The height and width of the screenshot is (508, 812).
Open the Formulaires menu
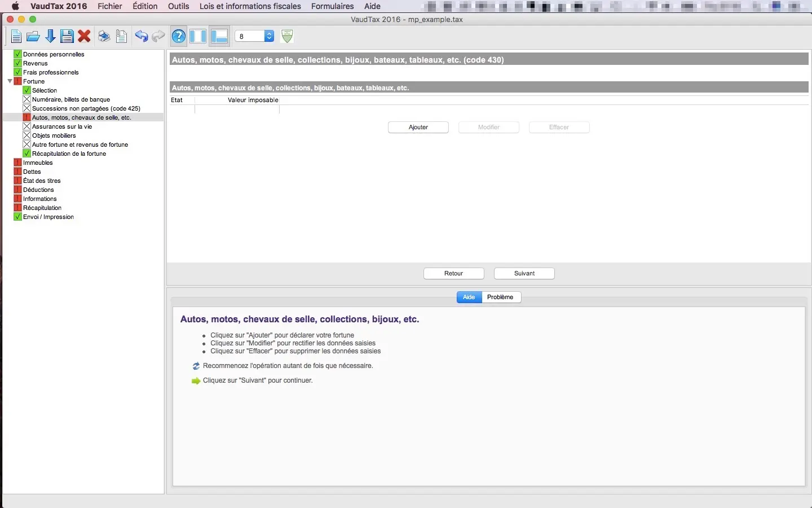pyautogui.click(x=333, y=6)
